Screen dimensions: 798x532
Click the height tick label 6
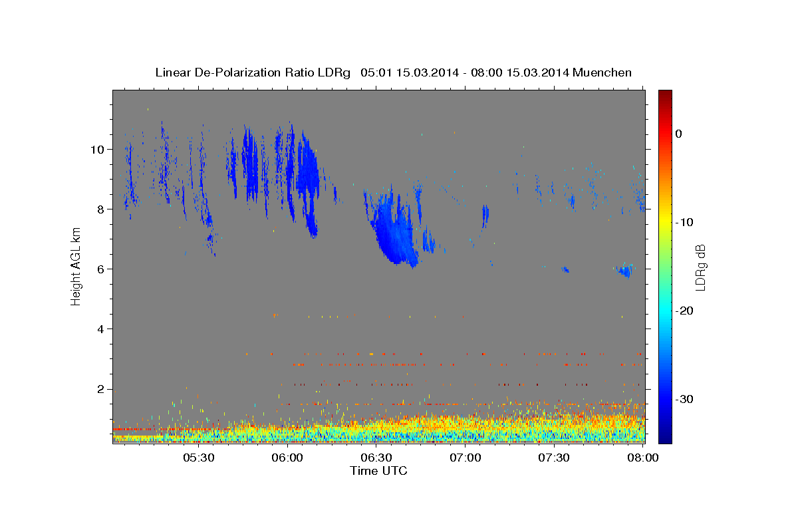coord(102,269)
